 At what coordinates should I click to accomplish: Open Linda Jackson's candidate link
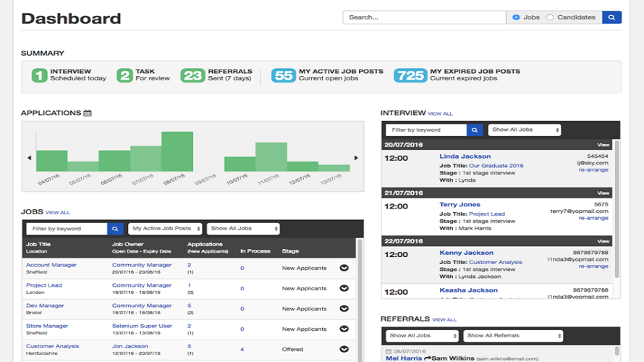pos(465,156)
